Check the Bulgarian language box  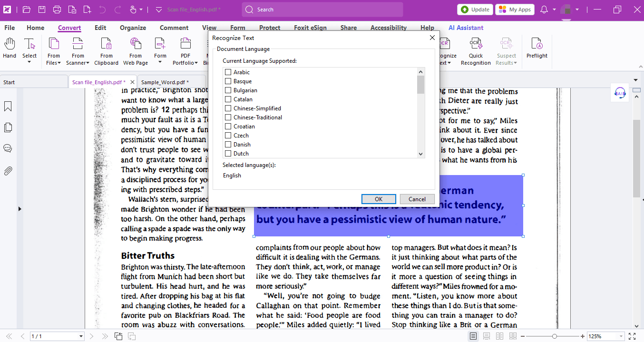228,90
